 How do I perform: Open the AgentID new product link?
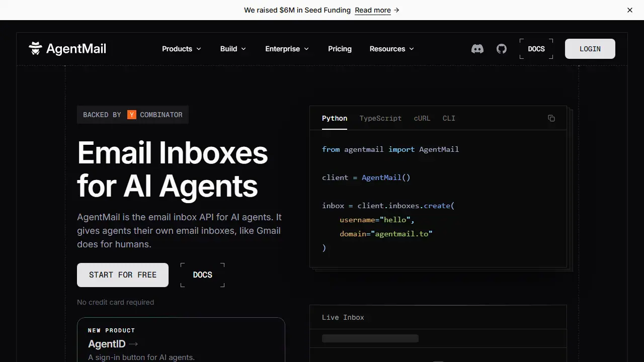click(181, 340)
